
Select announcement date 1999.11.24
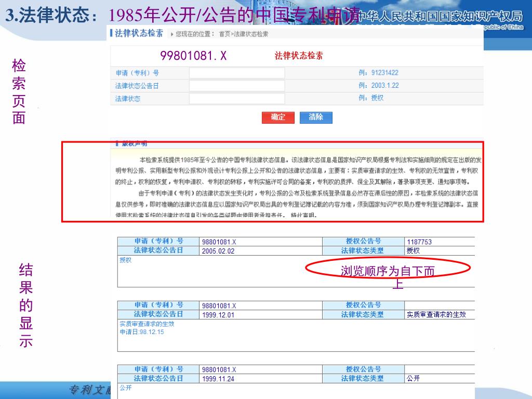pos(218,379)
